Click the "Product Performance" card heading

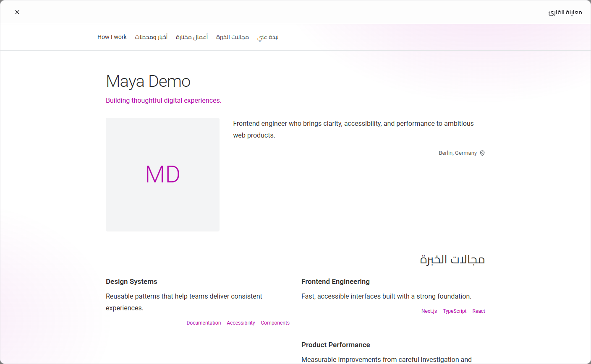(336, 345)
